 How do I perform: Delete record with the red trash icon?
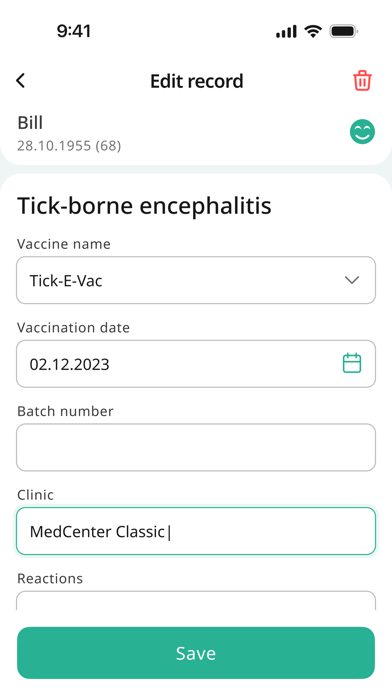click(x=362, y=81)
